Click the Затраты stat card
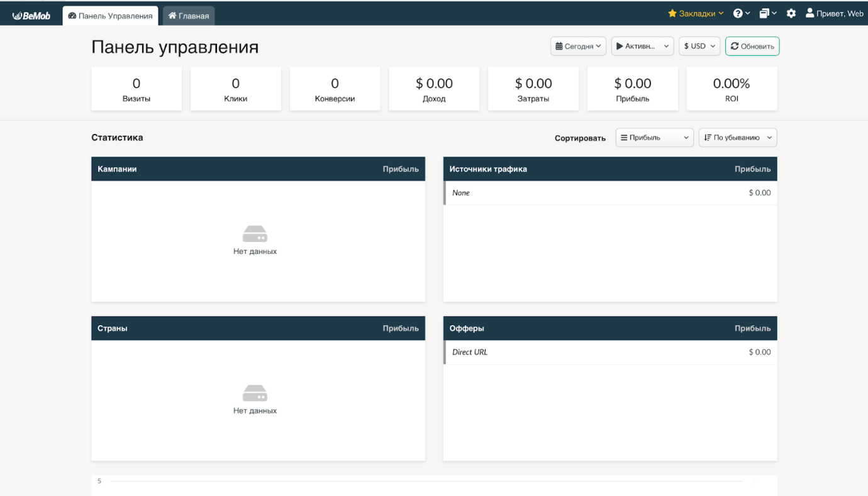This screenshot has height=496, width=868. [x=533, y=89]
